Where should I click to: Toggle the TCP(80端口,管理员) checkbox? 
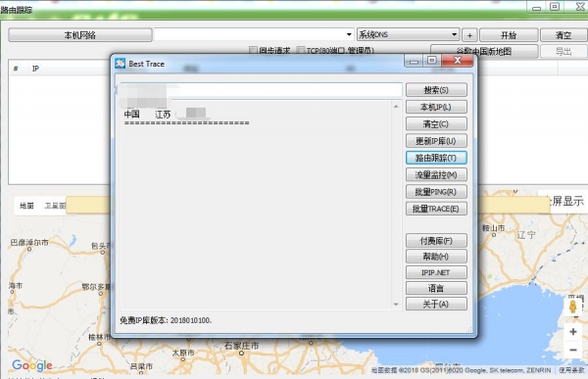point(301,50)
